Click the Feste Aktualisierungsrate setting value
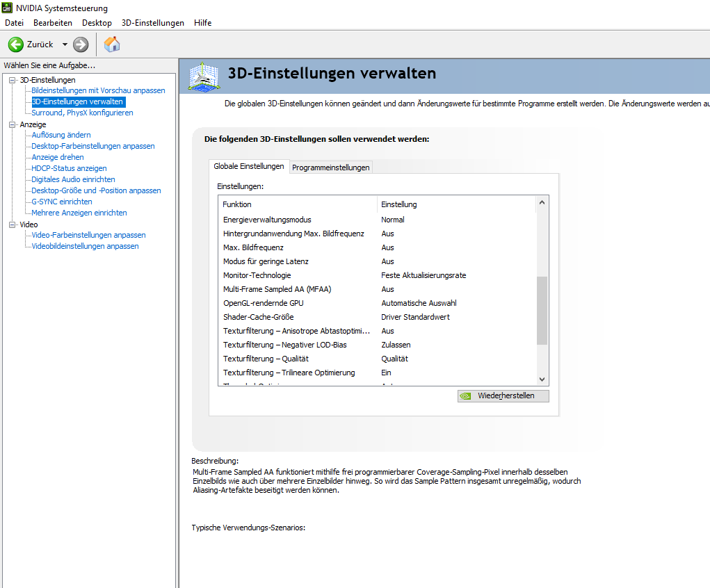The height and width of the screenshot is (588, 710). tap(423, 275)
